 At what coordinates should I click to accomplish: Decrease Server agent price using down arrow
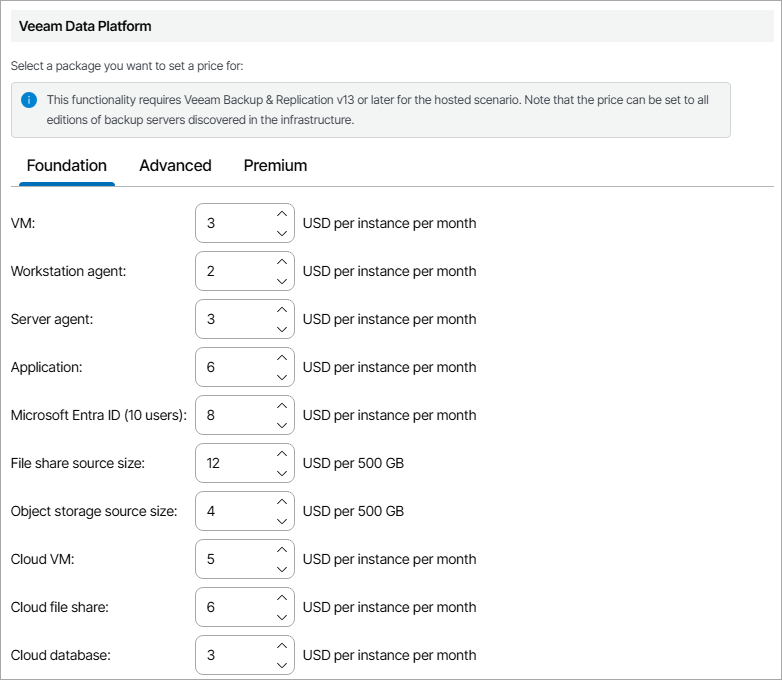click(x=281, y=330)
